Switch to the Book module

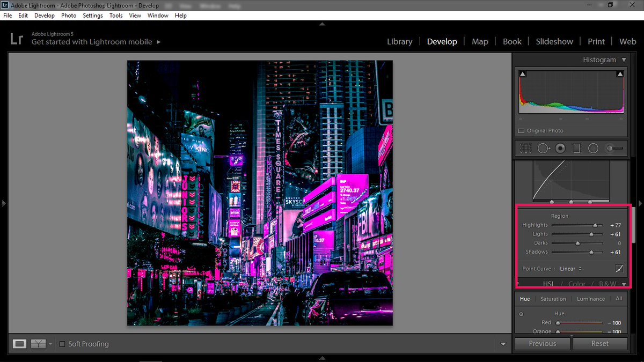(512, 41)
